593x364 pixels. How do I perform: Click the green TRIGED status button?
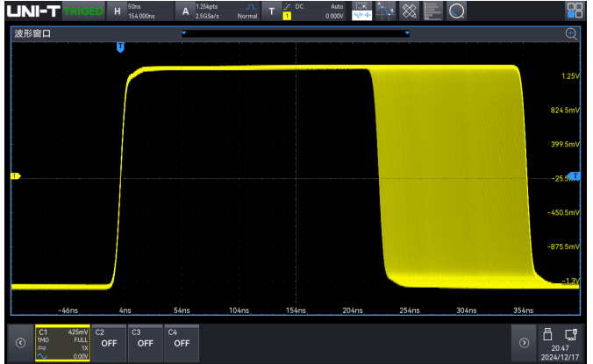(x=84, y=11)
